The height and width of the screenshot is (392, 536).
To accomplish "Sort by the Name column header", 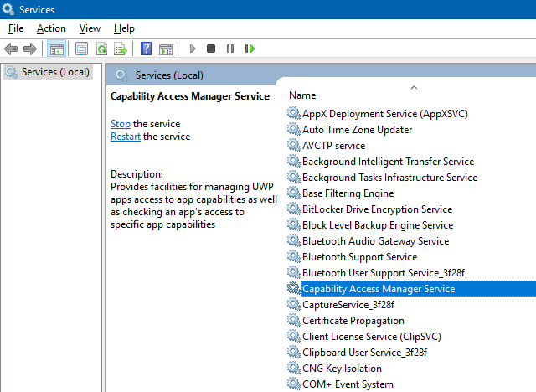I will tap(302, 95).
